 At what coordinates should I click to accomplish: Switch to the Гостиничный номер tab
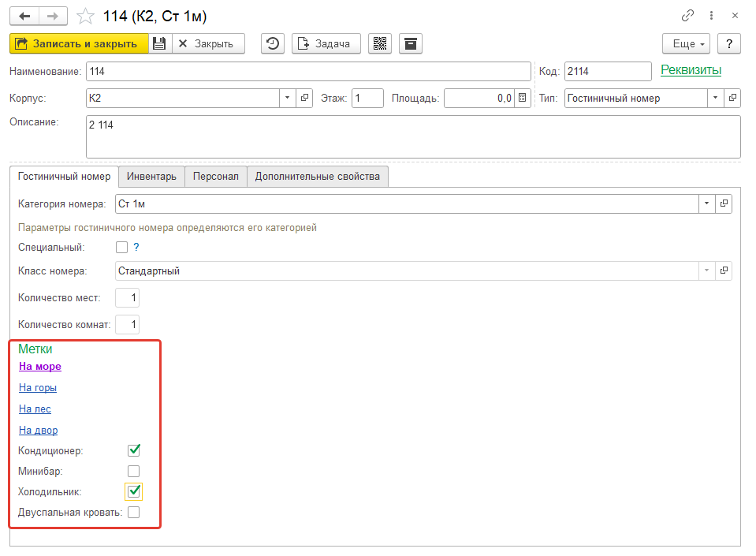coord(64,177)
